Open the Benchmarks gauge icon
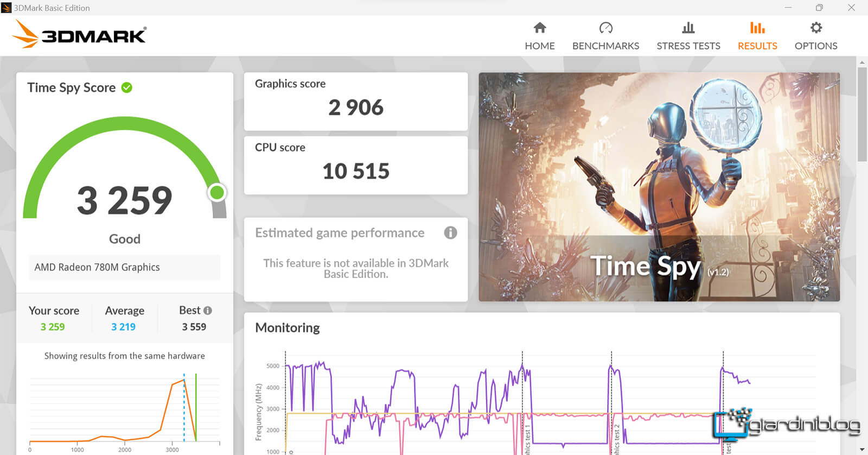 [606, 28]
